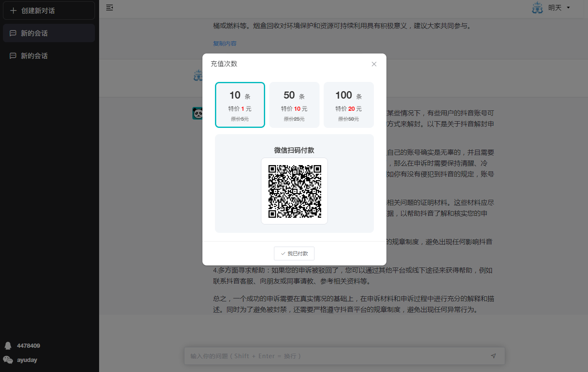The width and height of the screenshot is (588, 372).
Task: Click the 4478409 QQ number text
Action: [28, 346]
